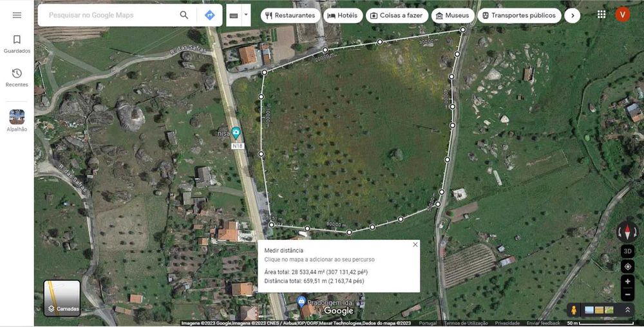The image size is (644, 327).
Task: Open the main hamburger menu
Action: pyautogui.click(x=17, y=15)
